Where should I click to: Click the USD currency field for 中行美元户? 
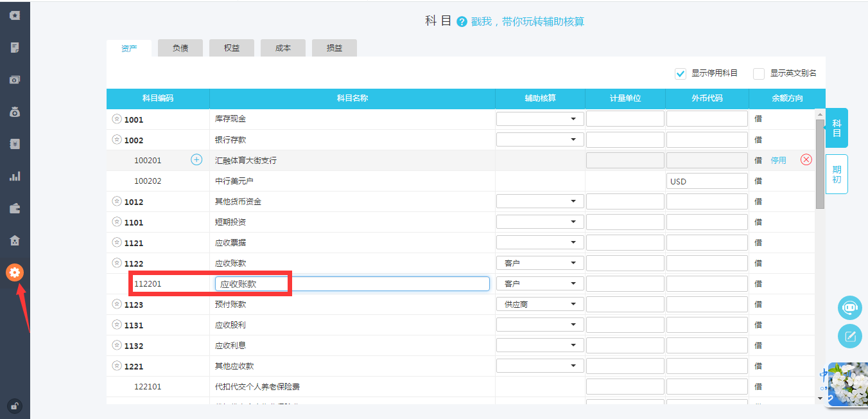[707, 181]
